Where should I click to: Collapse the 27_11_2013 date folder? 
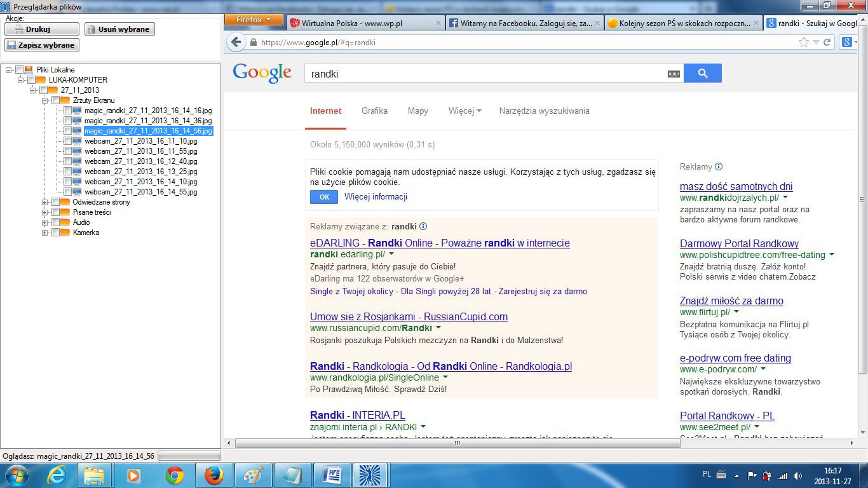33,90
